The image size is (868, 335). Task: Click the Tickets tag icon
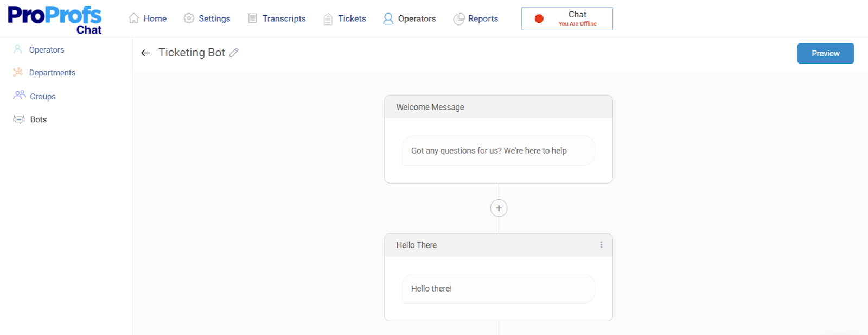(x=328, y=19)
